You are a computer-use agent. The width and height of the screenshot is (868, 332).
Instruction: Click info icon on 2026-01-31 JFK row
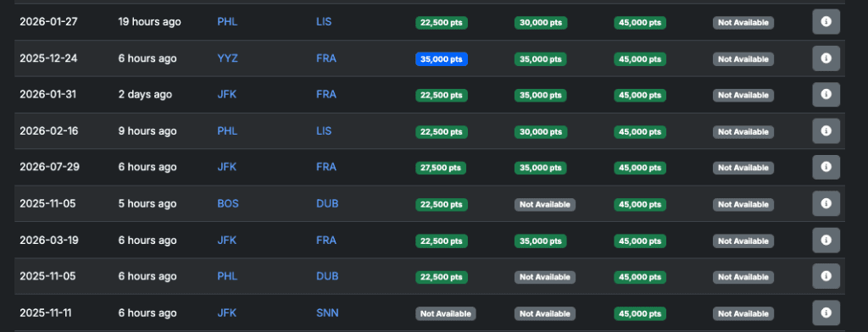[x=826, y=95]
